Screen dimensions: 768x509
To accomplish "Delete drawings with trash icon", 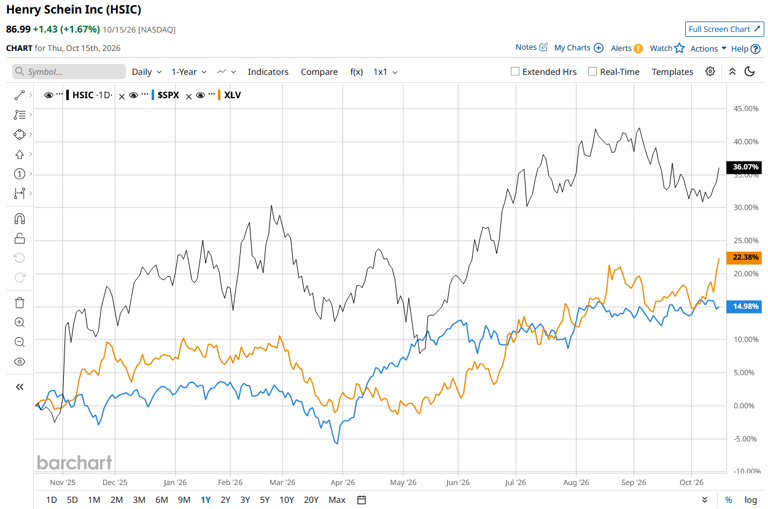I will point(20,303).
